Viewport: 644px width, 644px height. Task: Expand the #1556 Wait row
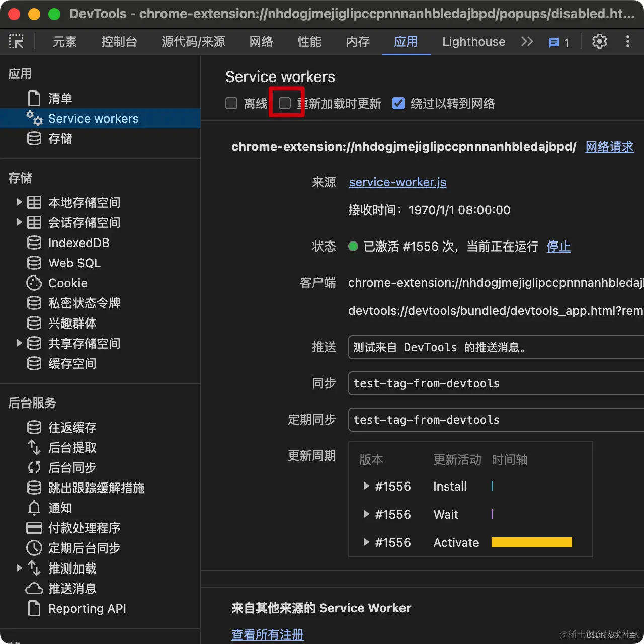[x=366, y=514]
